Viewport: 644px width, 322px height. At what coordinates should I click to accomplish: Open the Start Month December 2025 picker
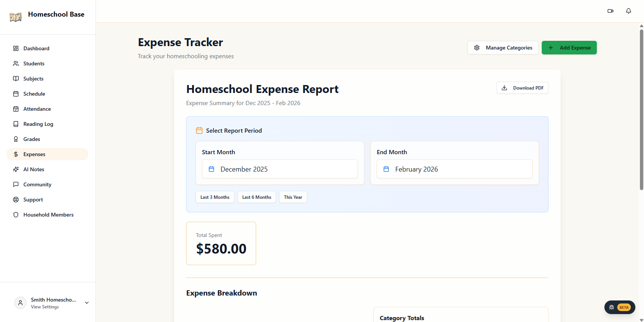[280, 169]
